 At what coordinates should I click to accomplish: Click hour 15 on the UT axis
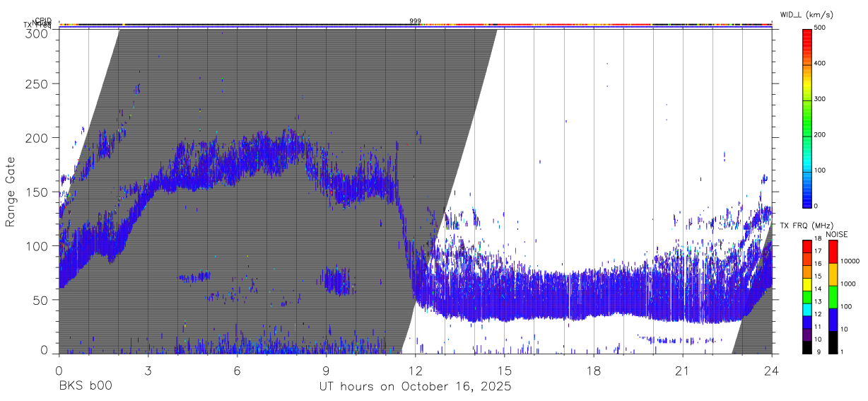505,371
